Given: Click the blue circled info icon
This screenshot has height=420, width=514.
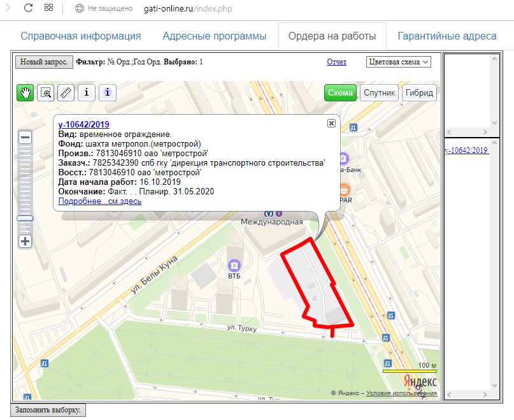Looking at the screenshot, I should click(x=108, y=92).
